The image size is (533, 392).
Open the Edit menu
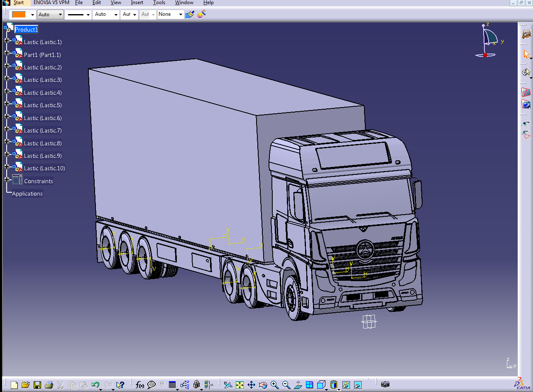(97, 2)
